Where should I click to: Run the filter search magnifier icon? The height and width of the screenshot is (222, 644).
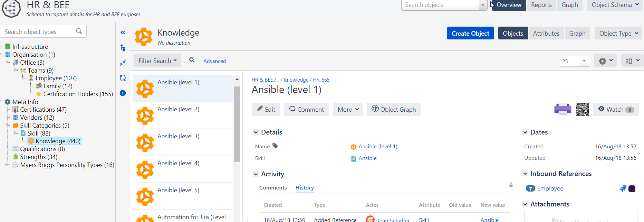click(192, 60)
